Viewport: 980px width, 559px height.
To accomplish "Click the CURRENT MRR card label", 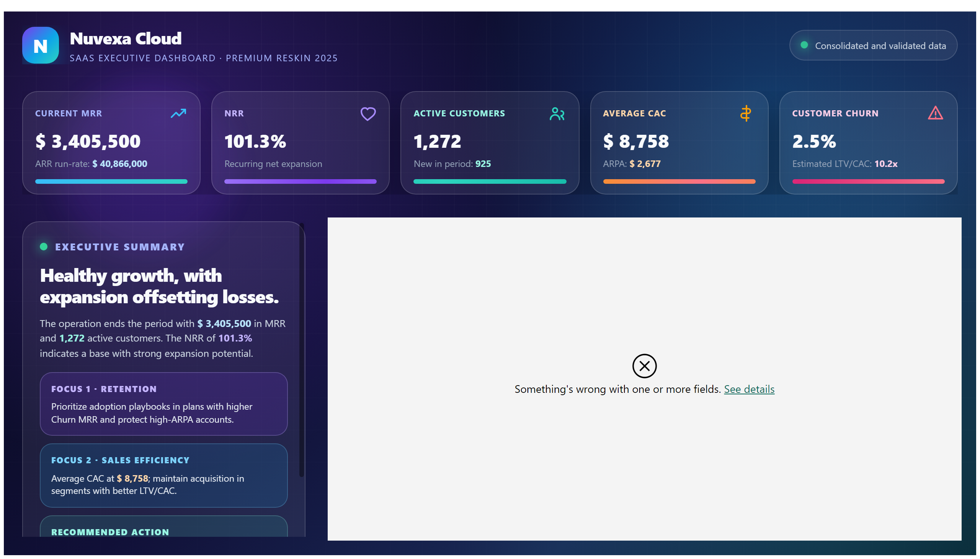I will (x=69, y=113).
